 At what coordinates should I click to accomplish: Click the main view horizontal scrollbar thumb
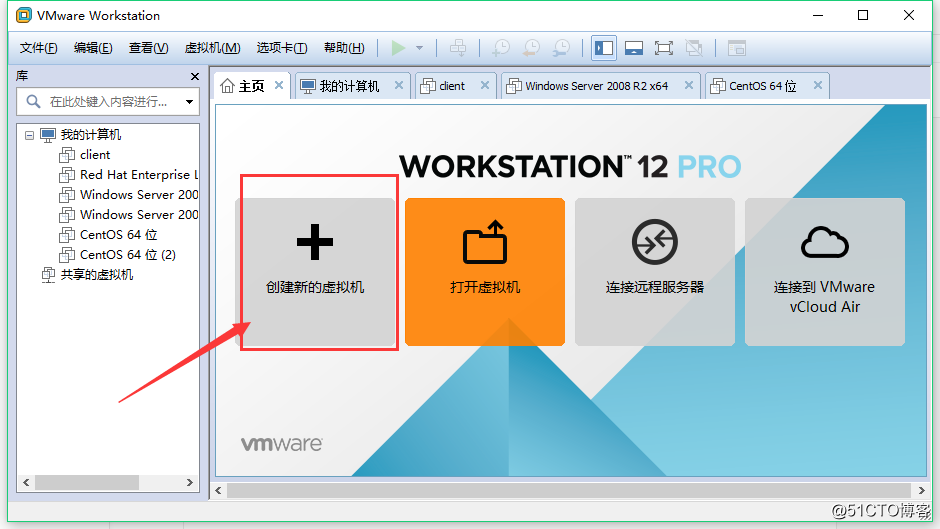pyautogui.click(x=569, y=491)
